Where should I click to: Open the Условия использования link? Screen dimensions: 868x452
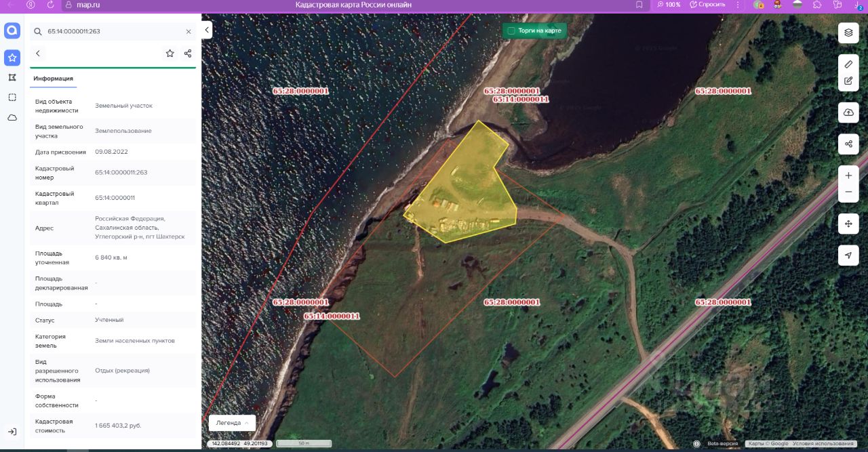pyautogui.click(x=824, y=444)
